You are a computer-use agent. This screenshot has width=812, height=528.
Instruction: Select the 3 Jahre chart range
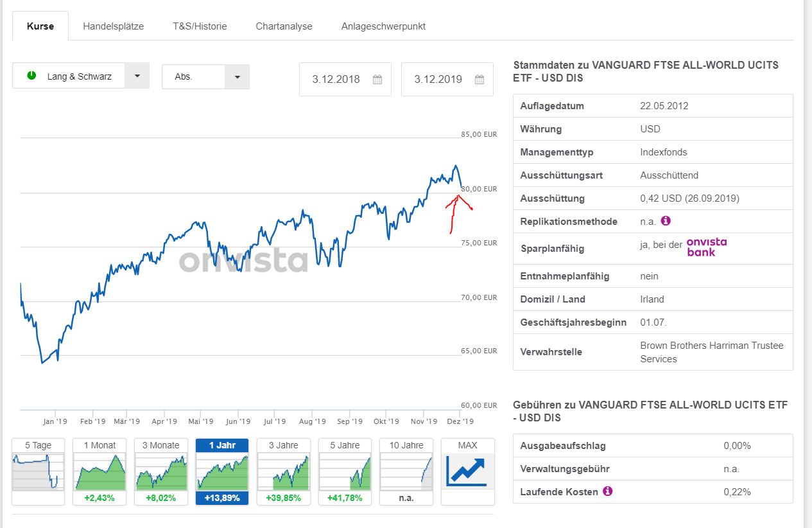[x=283, y=471]
